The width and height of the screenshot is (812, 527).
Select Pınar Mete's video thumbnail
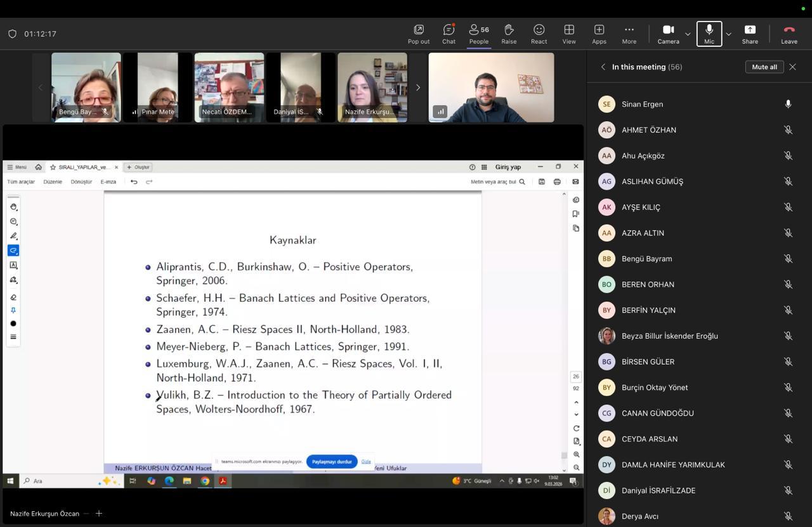point(157,88)
